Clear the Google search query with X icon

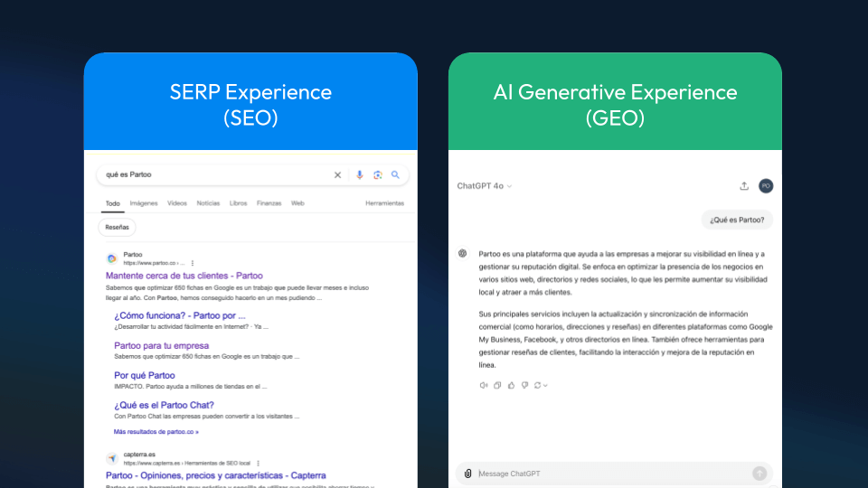tap(337, 174)
